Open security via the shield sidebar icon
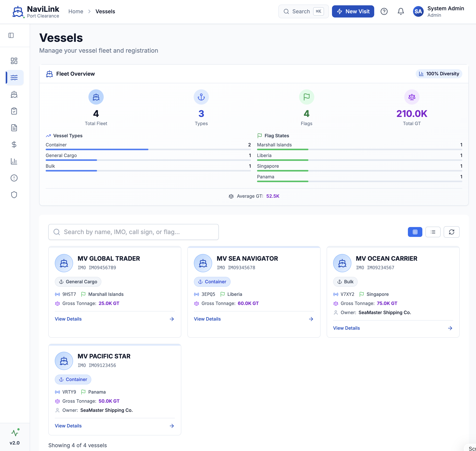 [14, 195]
